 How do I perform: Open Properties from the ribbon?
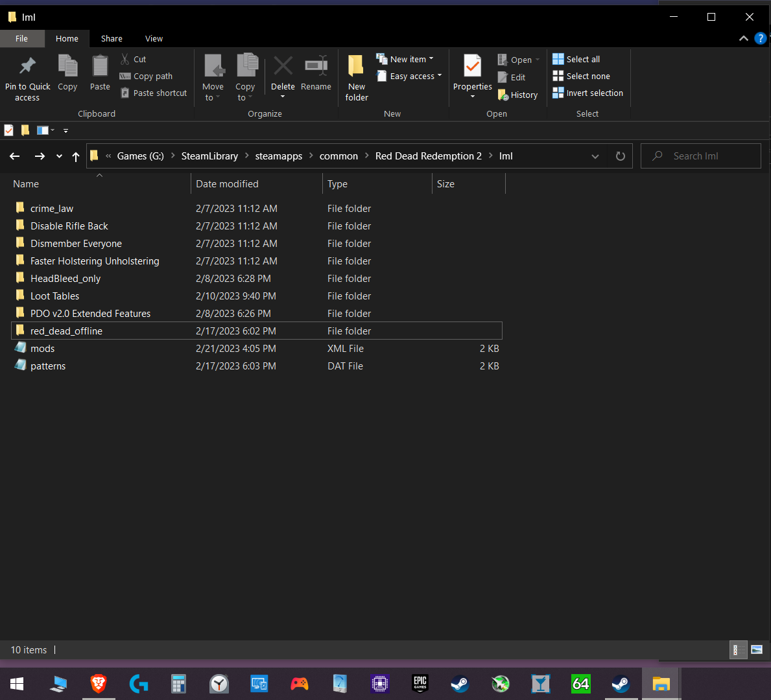point(472,67)
